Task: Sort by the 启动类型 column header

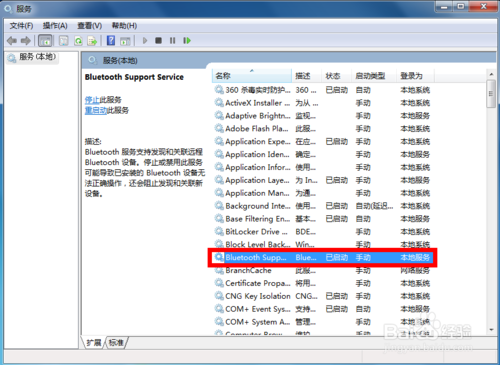Action: (x=374, y=76)
